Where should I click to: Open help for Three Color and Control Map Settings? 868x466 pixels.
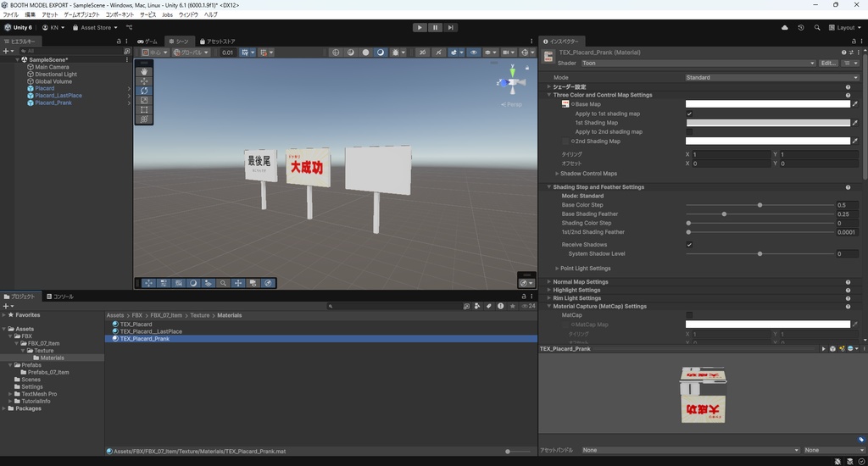[x=848, y=95]
